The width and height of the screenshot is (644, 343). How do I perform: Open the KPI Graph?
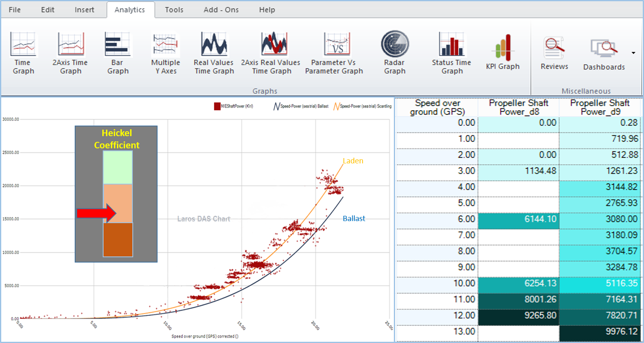click(503, 53)
